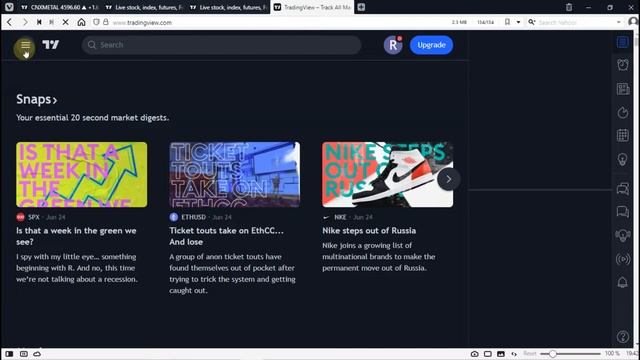
Task: Open 'Is that a week in the green' headline
Action: [76, 236]
